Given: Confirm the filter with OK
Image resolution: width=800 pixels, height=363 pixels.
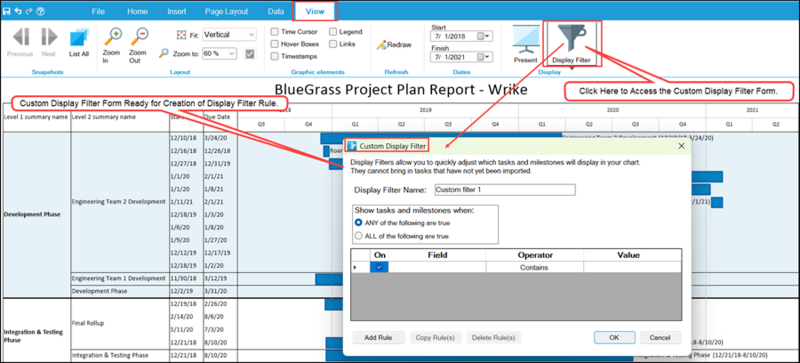Looking at the screenshot, I should 614,337.
